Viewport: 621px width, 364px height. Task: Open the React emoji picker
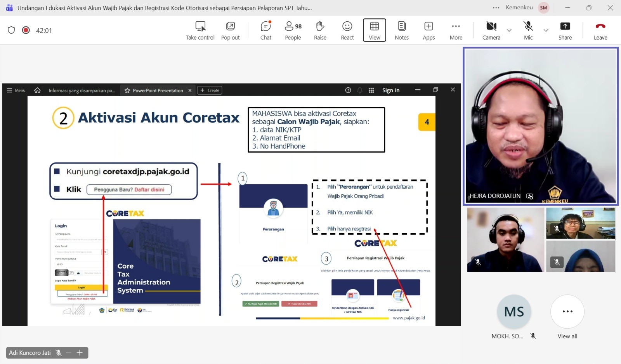(347, 30)
